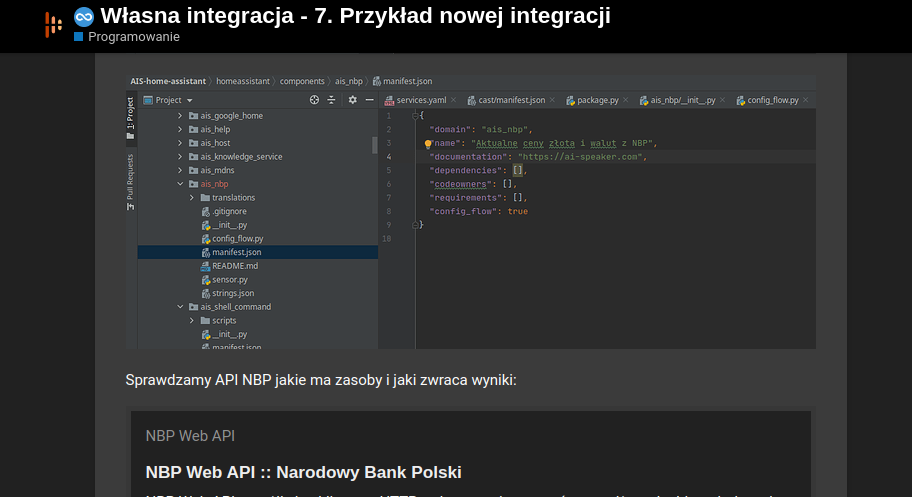Switch to ais_nbp/__init__.py tab
912x497 pixels.
tap(683, 100)
